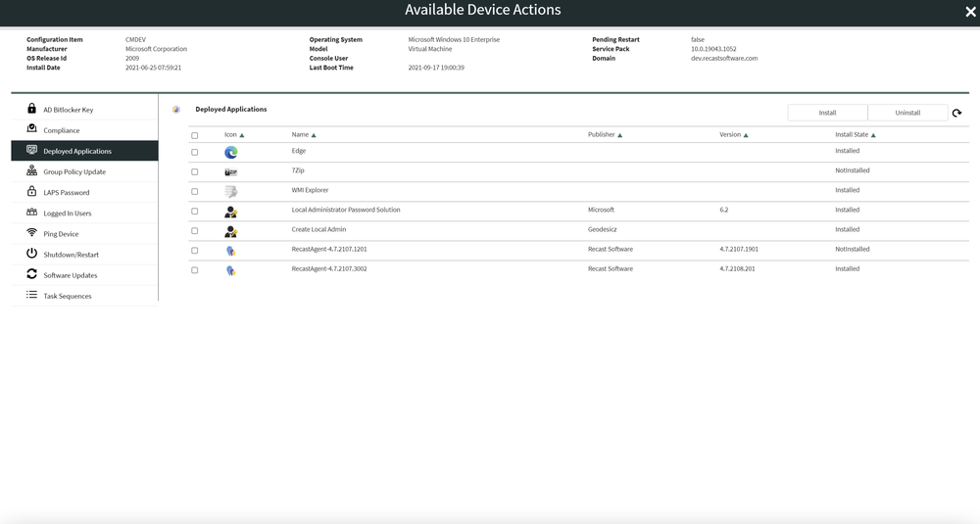Image resolution: width=980 pixels, height=524 pixels.
Task: Tick the Create Local Admin checkbox
Action: 194,231
